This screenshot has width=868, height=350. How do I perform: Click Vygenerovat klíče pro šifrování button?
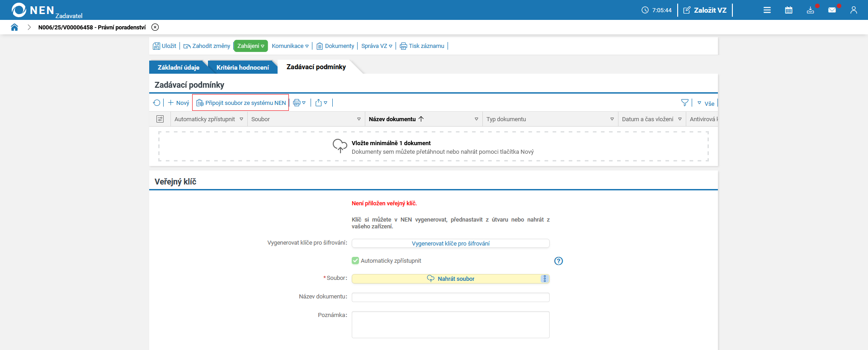coord(450,243)
